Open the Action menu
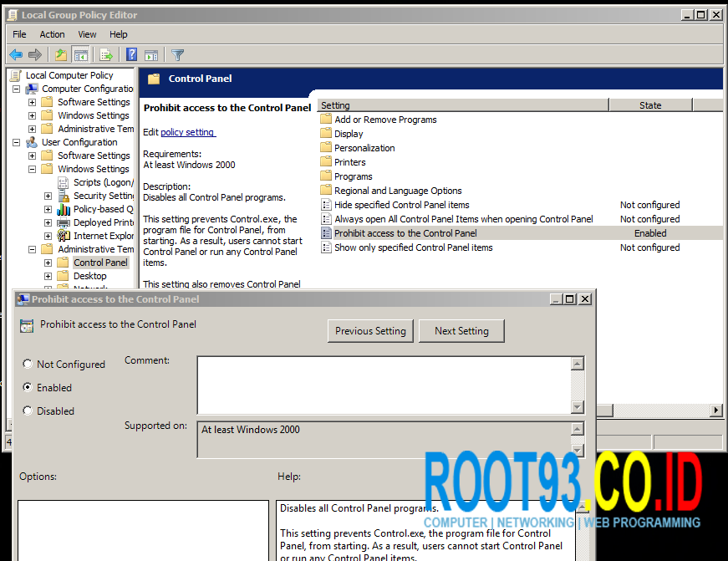This screenshot has height=561, width=728. click(x=52, y=34)
